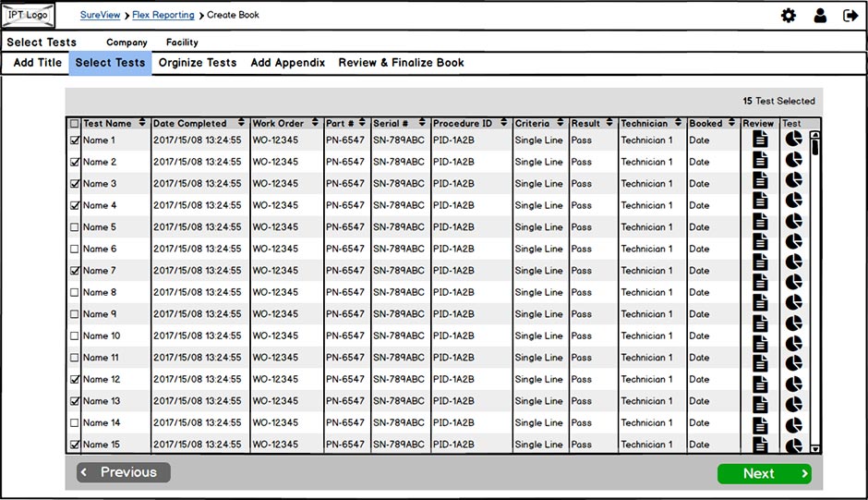Sort by Date Completed column arrows

[x=241, y=123]
